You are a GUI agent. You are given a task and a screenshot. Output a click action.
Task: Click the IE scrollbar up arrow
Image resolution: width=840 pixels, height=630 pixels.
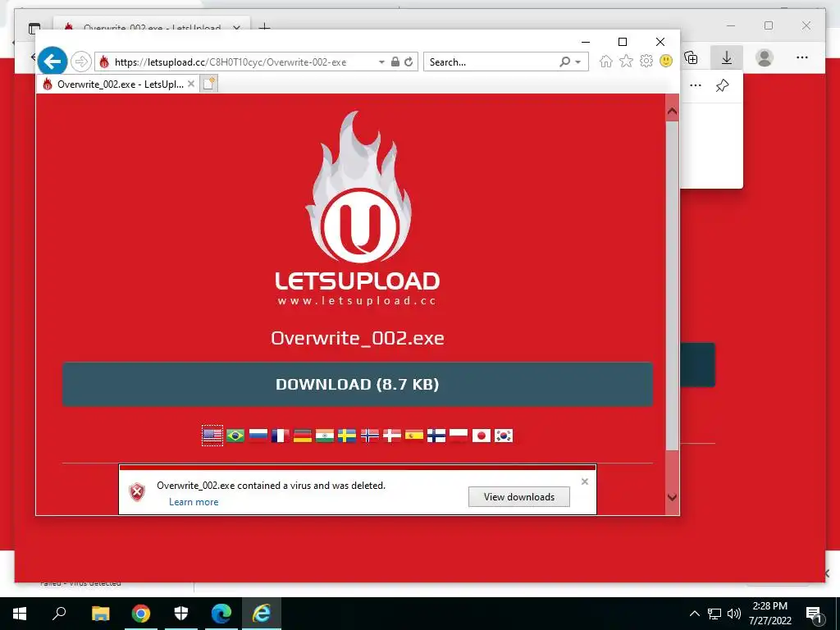pos(673,112)
